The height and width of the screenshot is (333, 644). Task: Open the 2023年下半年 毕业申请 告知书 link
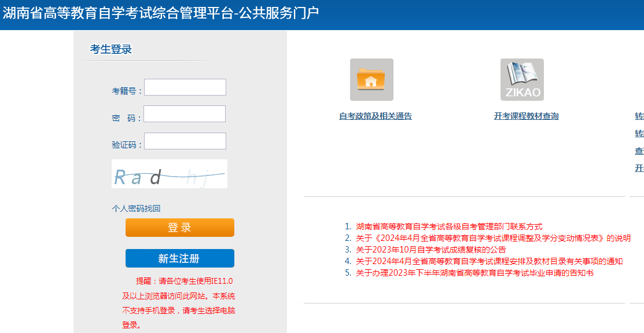(x=474, y=273)
